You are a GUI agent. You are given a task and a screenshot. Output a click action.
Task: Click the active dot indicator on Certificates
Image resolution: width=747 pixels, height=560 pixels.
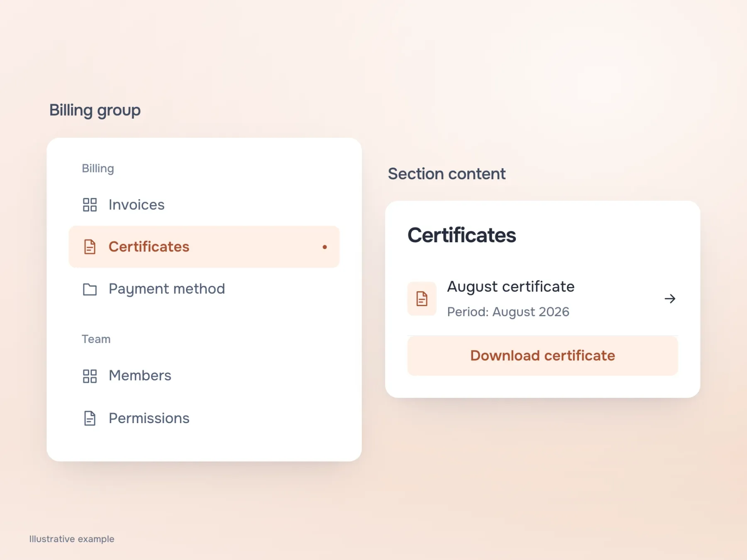pyautogui.click(x=325, y=247)
